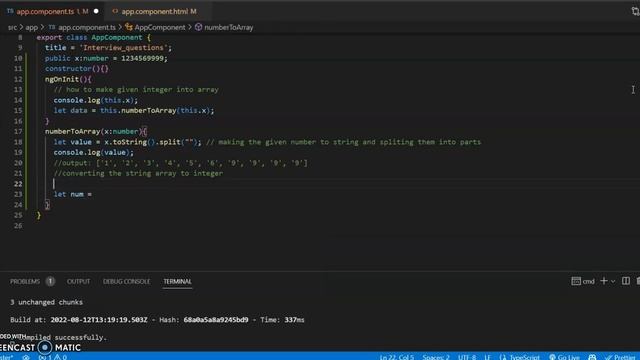Click the numberToArray method breadcrumb
Screen dimensions: 640x360
229,27
